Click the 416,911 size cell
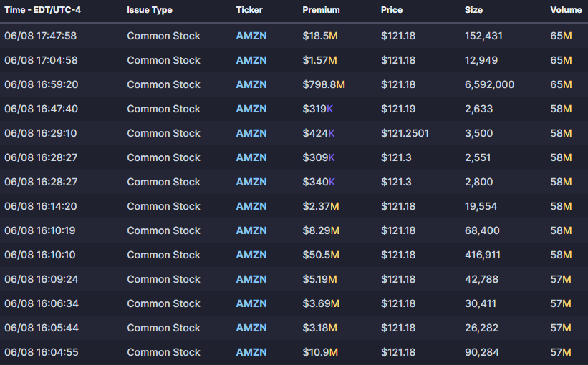This screenshot has width=588, height=365. (482, 255)
